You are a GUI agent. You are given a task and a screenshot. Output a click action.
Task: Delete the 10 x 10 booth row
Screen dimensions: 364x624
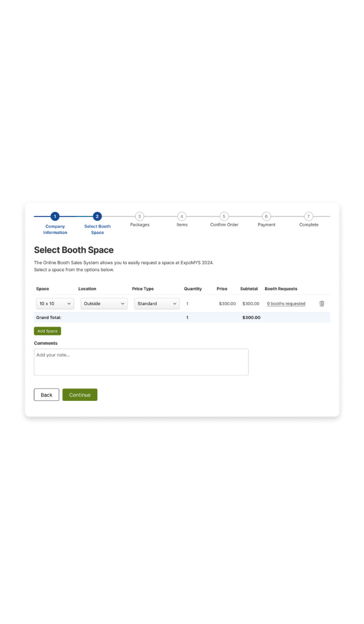coord(322,304)
